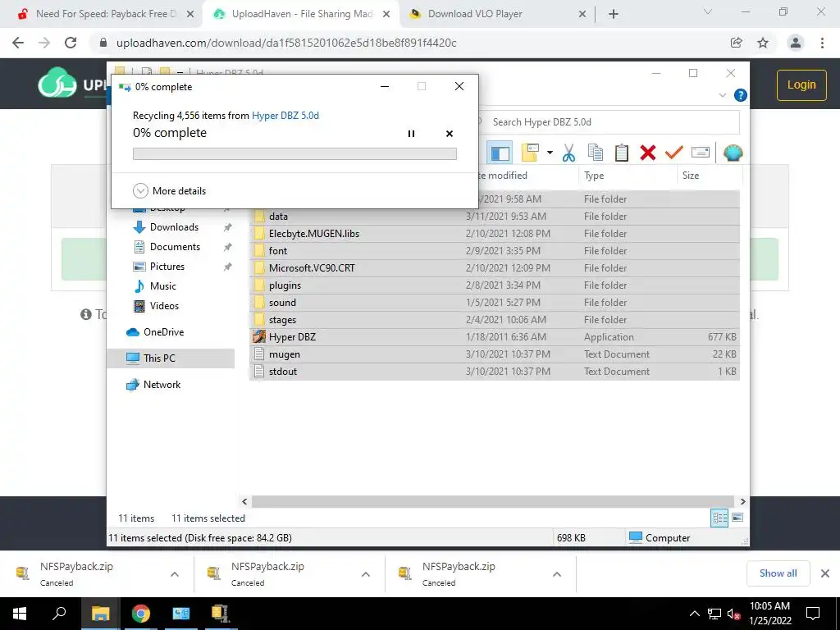Screen dimensions: 840x630
Task: Reload the UploadHaven page
Action: point(71,43)
